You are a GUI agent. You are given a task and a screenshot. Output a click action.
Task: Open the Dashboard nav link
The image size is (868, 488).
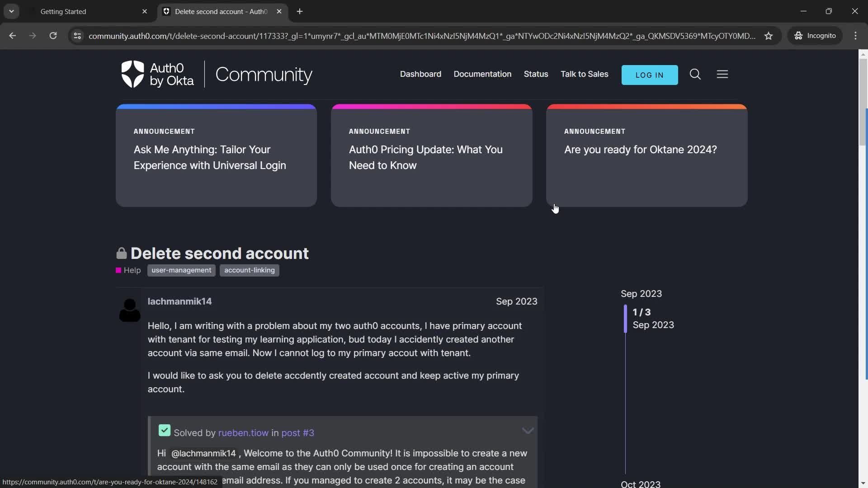(x=420, y=74)
